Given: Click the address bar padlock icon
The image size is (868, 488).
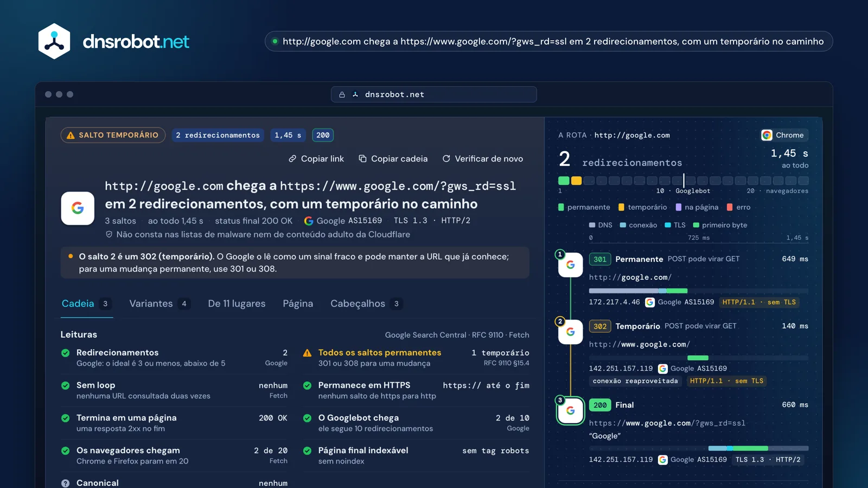Looking at the screenshot, I should [x=342, y=94].
